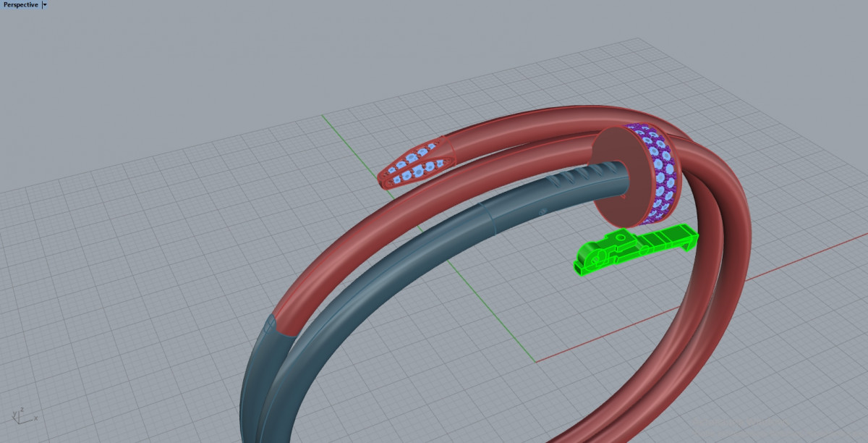Open the viewport menu dropdown arrow
The height and width of the screenshot is (443, 868).
tap(45, 5)
